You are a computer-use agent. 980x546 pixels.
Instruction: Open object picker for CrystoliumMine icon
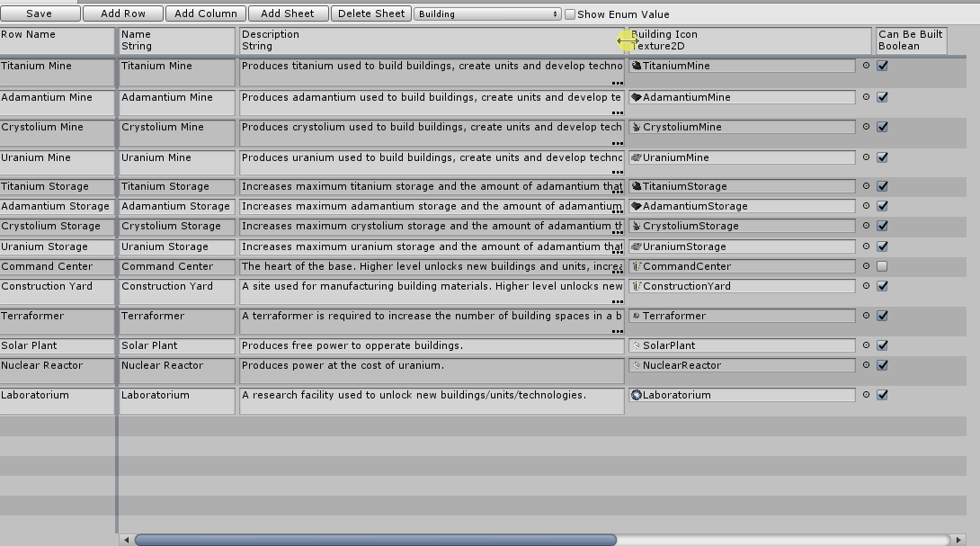tap(866, 126)
